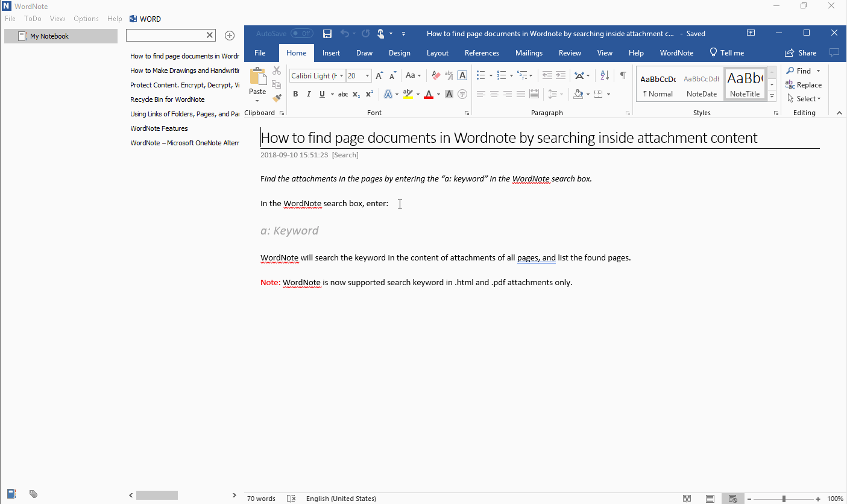Click the font color red A swatch
The height and width of the screenshot is (504, 847).
pyautogui.click(x=428, y=94)
